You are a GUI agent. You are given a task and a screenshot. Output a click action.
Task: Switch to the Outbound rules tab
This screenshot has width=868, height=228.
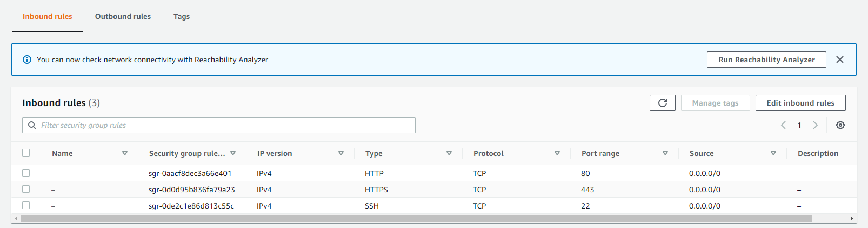[x=123, y=16]
